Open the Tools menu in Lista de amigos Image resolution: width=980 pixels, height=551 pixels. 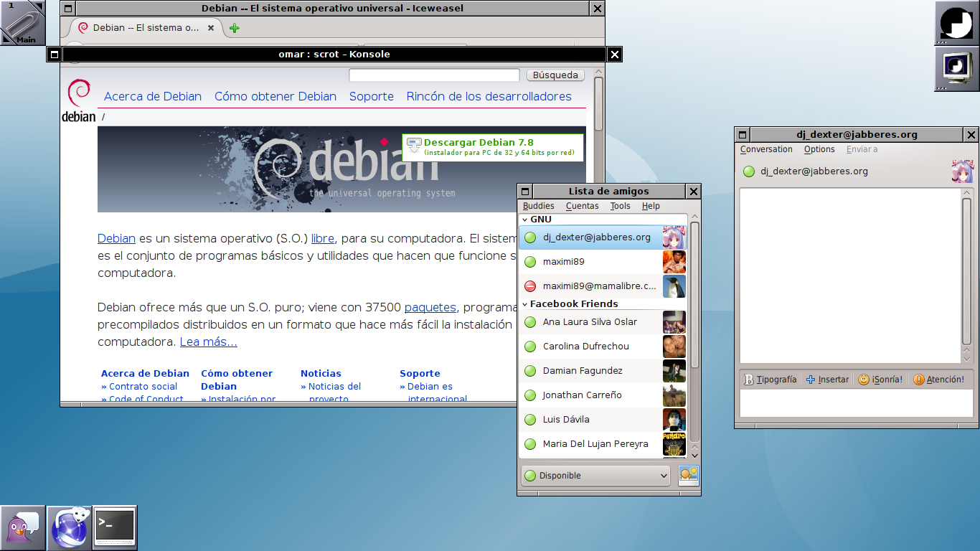pos(620,206)
